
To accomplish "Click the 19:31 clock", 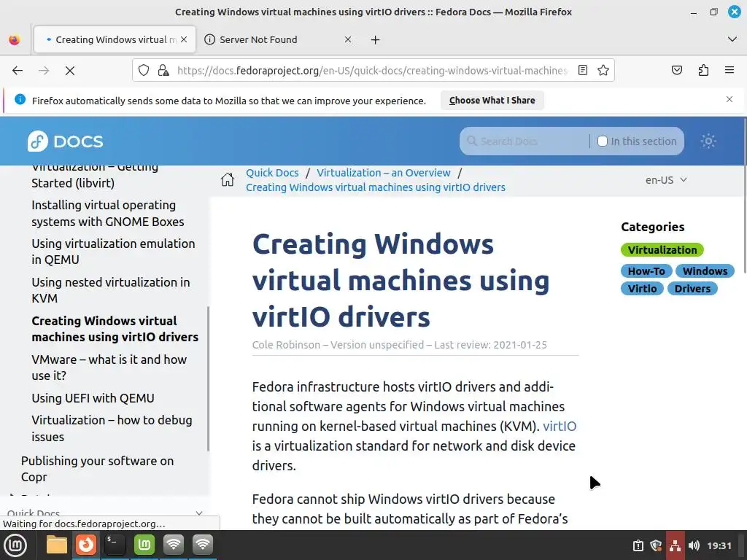I will 719,545.
